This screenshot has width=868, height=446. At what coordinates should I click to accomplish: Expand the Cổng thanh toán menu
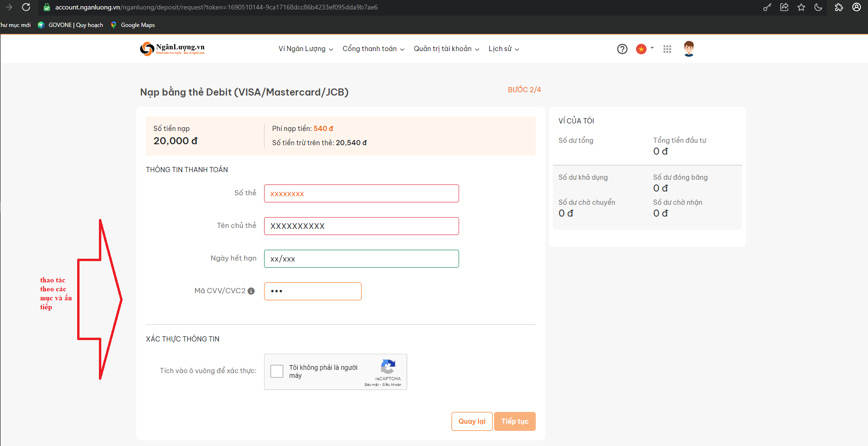click(x=373, y=49)
